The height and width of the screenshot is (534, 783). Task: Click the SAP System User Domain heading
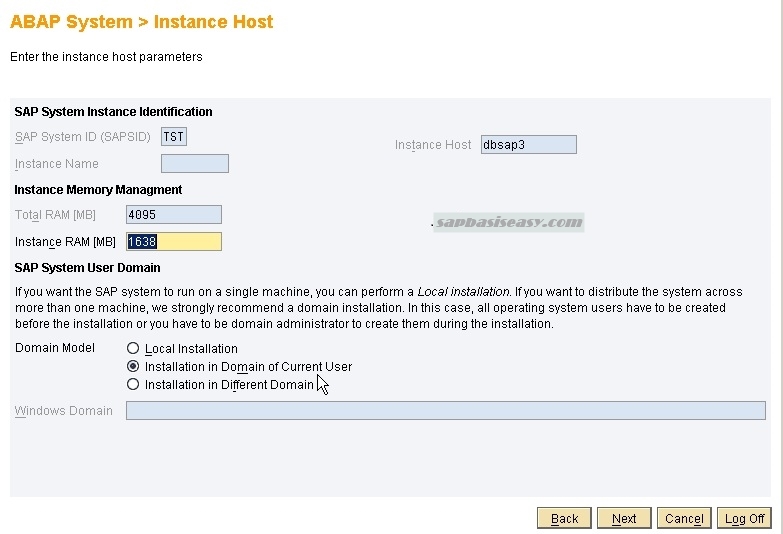point(87,268)
